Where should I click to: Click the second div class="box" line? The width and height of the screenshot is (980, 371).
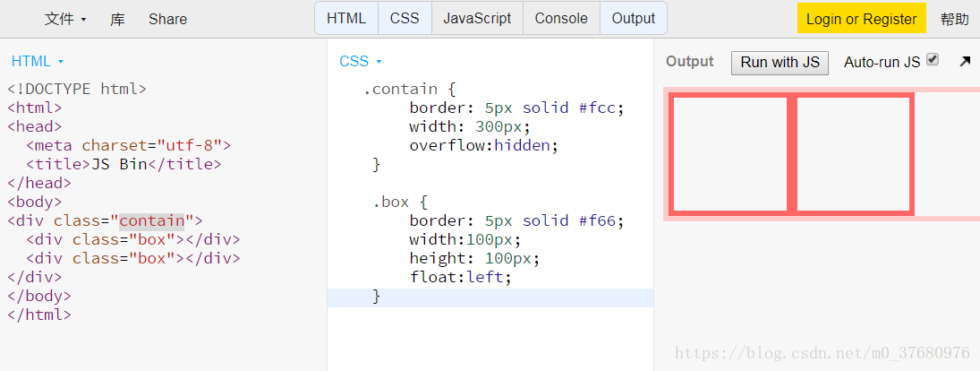[x=133, y=258]
